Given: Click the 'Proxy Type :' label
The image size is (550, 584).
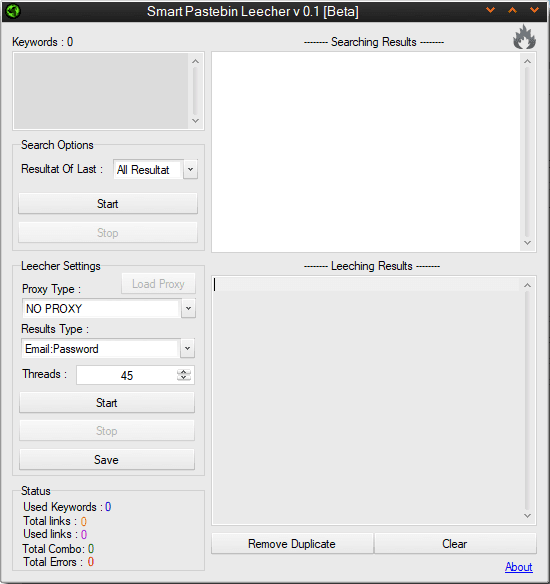Looking at the screenshot, I should 51,289.
